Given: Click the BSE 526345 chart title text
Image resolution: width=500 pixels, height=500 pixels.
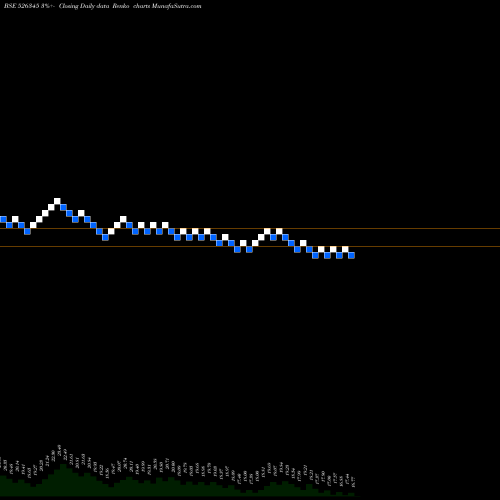Looking at the screenshot, I should click(x=103, y=6).
